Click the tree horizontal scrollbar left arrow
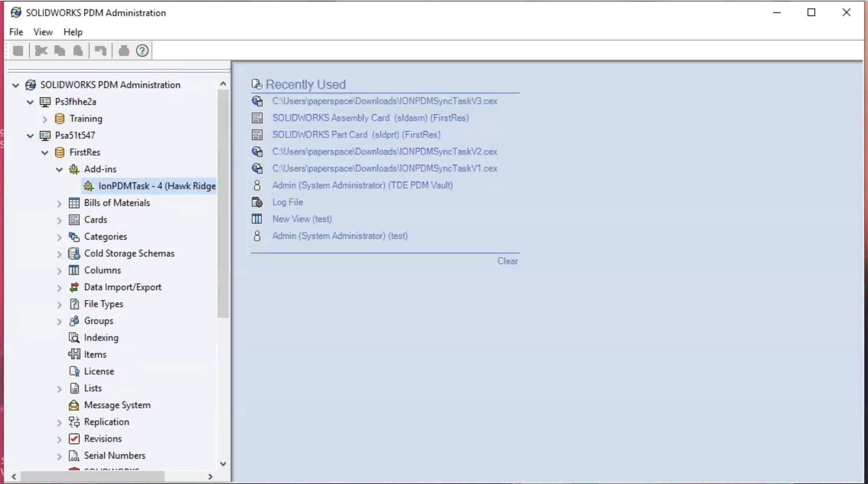This screenshot has width=868, height=484. pos(14,477)
